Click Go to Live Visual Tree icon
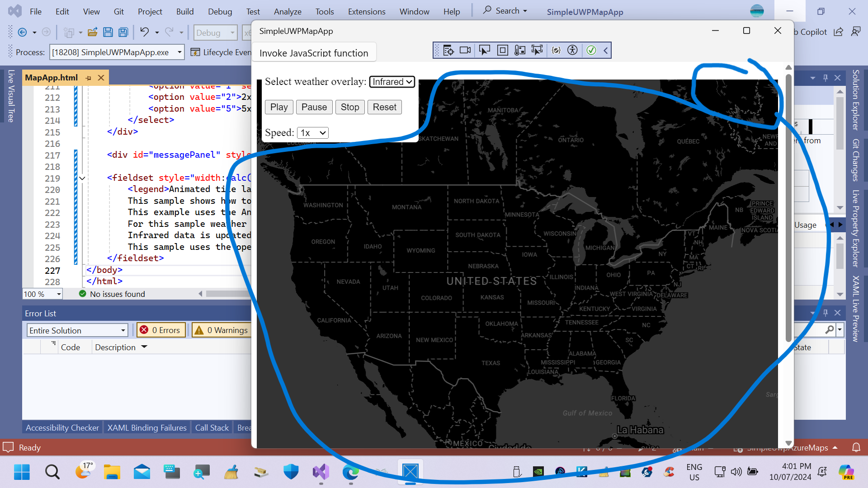The image size is (868, 488). tap(448, 50)
